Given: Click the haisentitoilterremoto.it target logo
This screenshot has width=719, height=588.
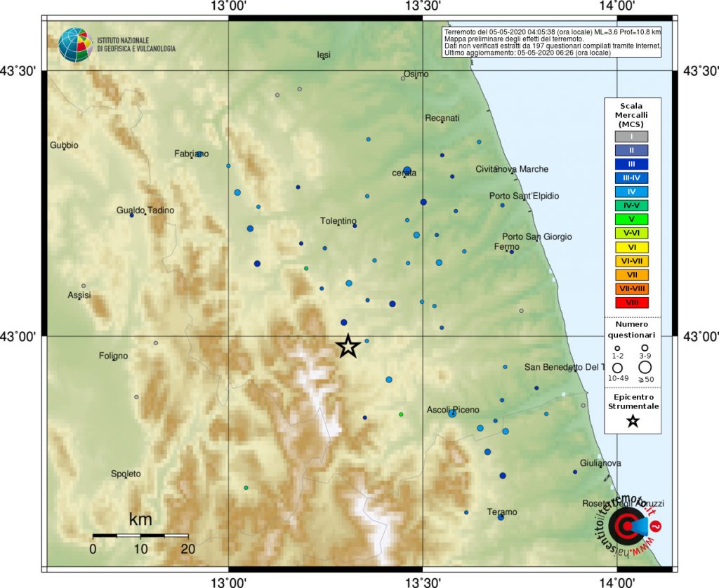Looking at the screenshot, I should pyautogui.click(x=628, y=526).
